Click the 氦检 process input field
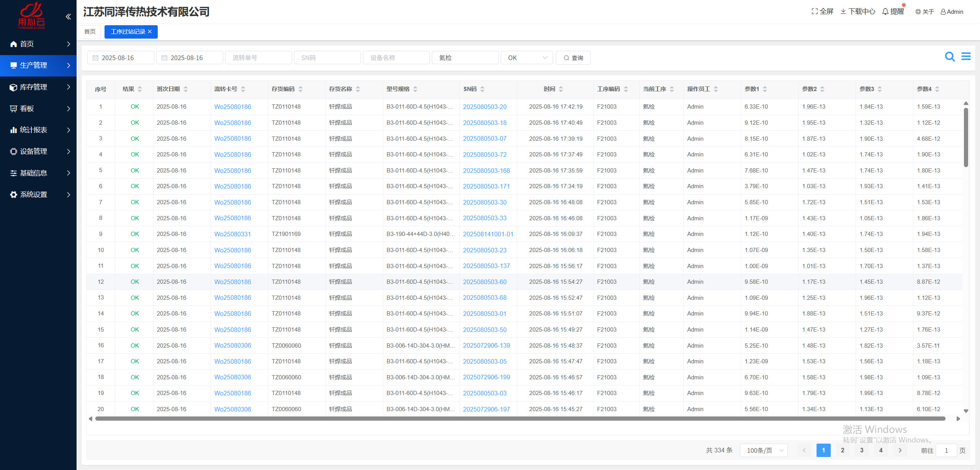The width and height of the screenshot is (980, 470). point(465,58)
